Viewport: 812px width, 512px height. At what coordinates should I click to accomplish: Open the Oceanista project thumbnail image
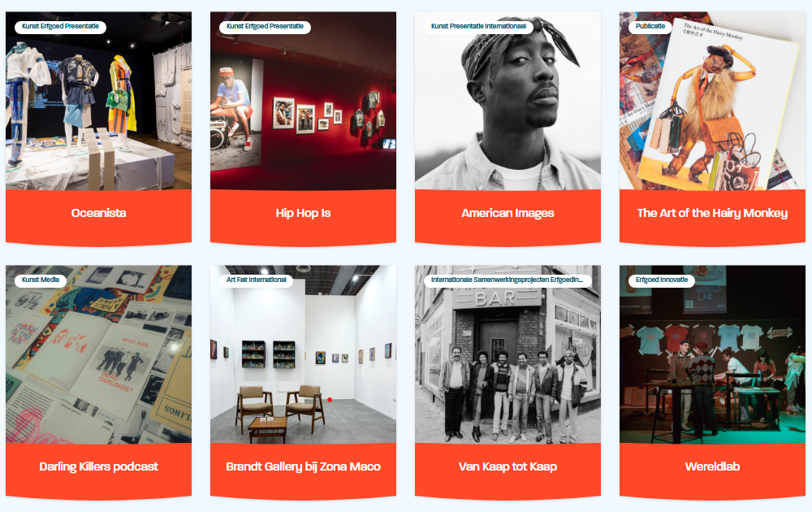pyautogui.click(x=98, y=101)
